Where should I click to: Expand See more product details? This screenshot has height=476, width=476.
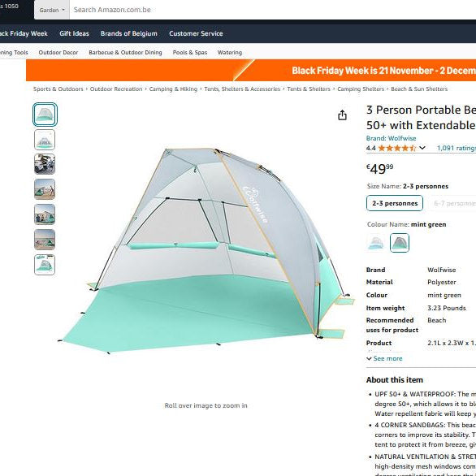tap(384, 358)
